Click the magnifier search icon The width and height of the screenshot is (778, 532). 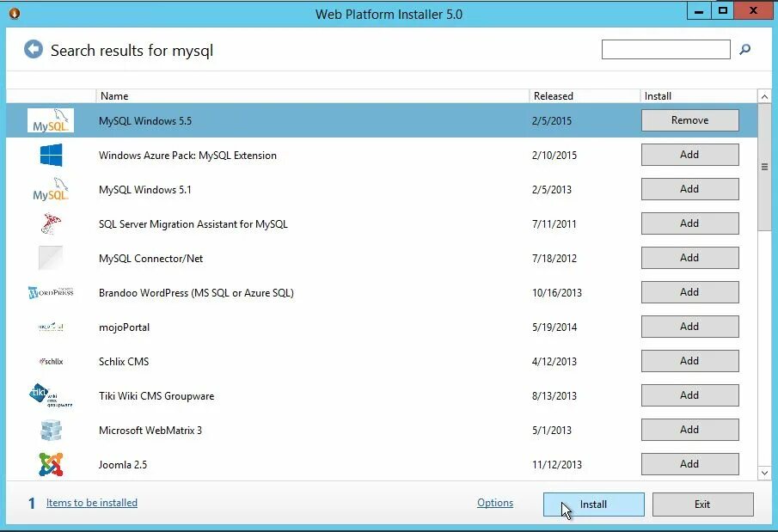(744, 49)
